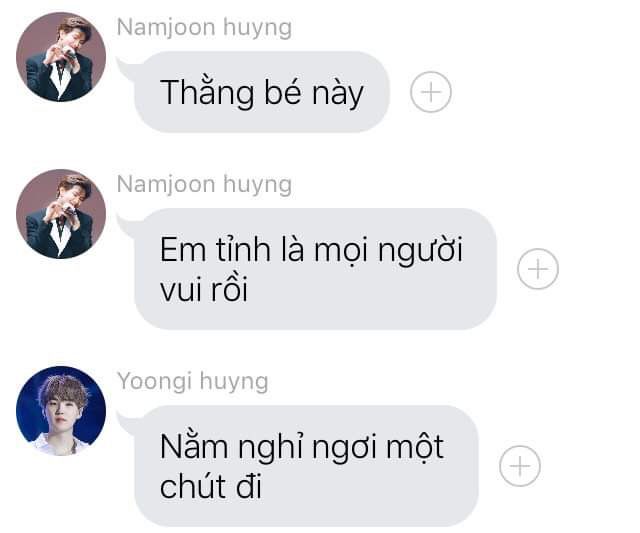This screenshot has width=640, height=533.
Task: Click the second "Namjoon huyng" sender name
Action: coord(204,184)
